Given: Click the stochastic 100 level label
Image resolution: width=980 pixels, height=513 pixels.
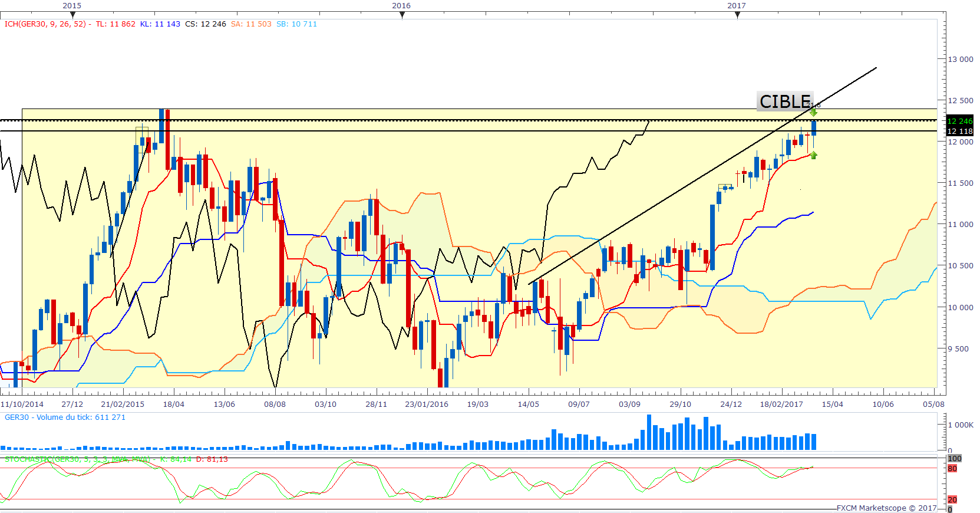Looking at the screenshot, I should (x=955, y=459).
